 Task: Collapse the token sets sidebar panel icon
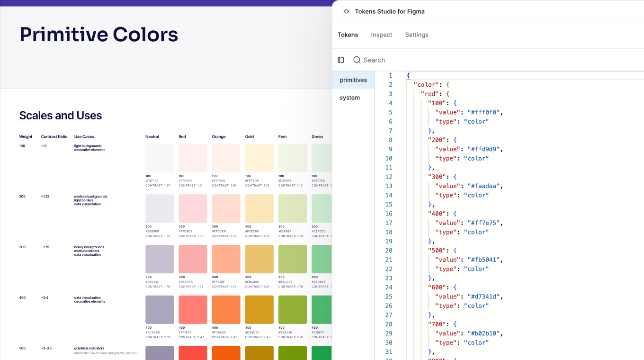[341, 60]
